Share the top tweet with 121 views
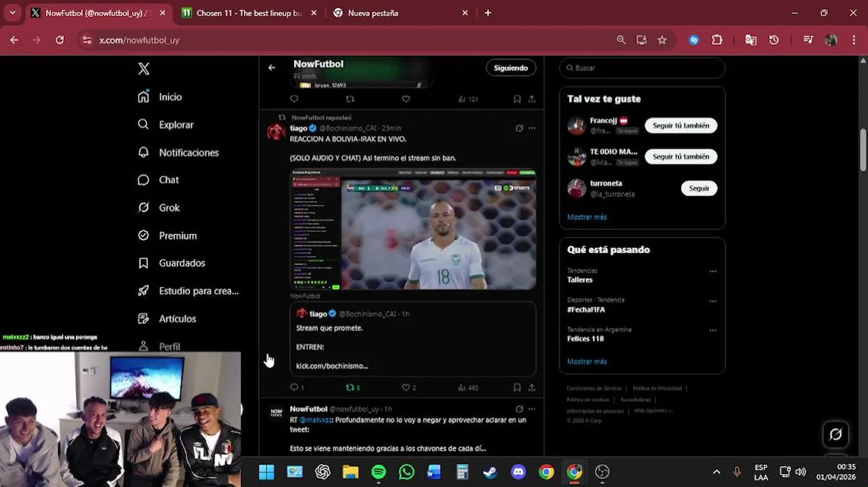The image size is (868, 487). (532, 99)
